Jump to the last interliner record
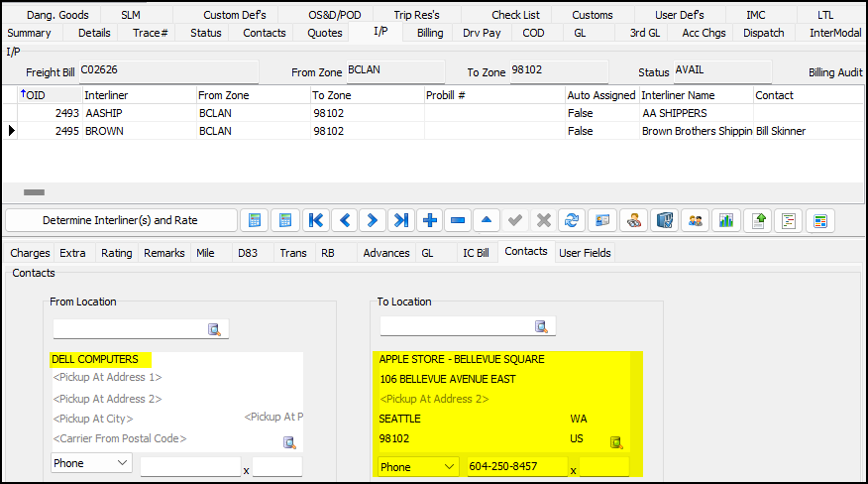Image resolution: width=868 pixels, height=484 pixels. pyautogui.click(x=400, y=220)
